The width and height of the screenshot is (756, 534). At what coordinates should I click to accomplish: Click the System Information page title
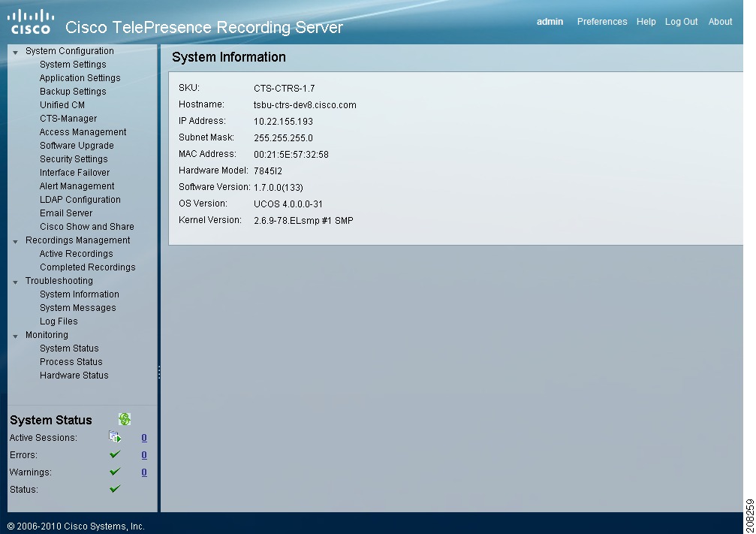point(229,57)
